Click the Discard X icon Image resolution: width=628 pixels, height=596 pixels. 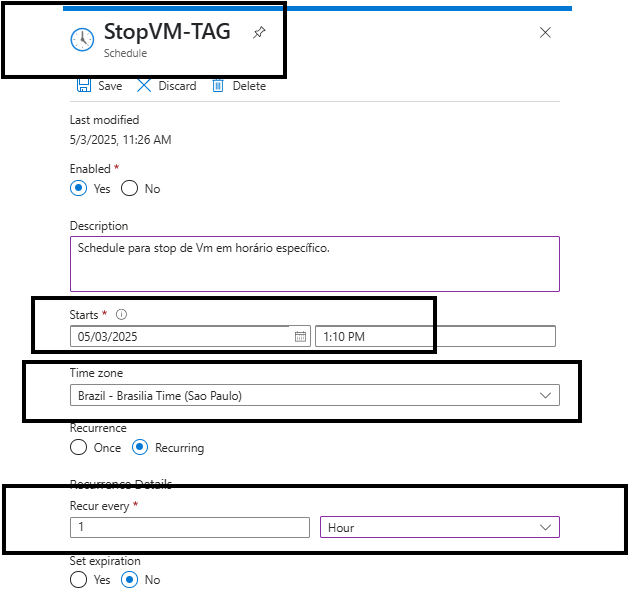(x=144, y=86)
